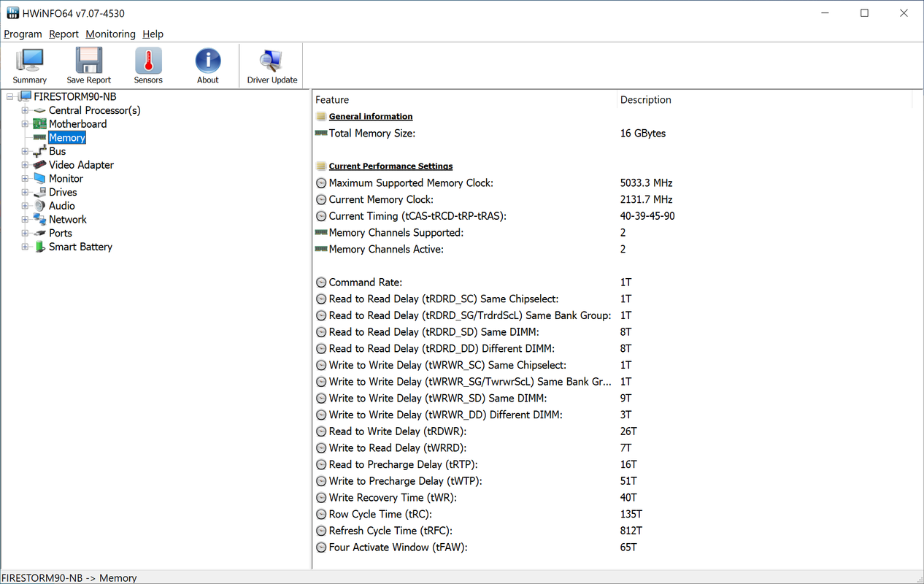Viewport: 924px width, 584px height.
Task: Expand the Drives tree node
Action: point(25,192)
